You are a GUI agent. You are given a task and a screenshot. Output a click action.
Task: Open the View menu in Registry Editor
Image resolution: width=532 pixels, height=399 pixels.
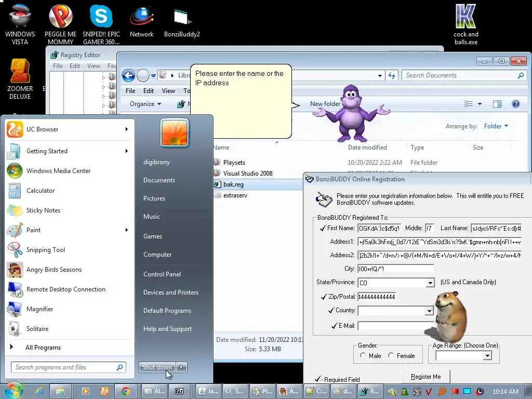pos(94,66)
